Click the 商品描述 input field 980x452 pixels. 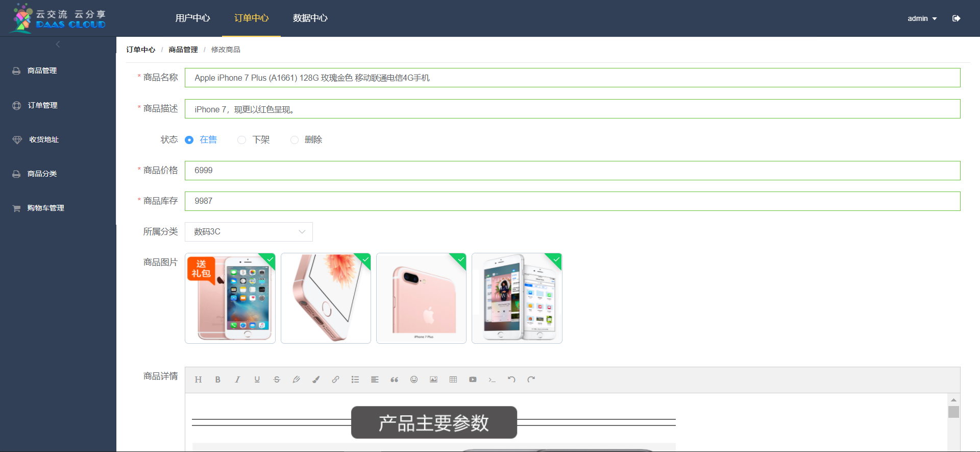pos(572,109)
